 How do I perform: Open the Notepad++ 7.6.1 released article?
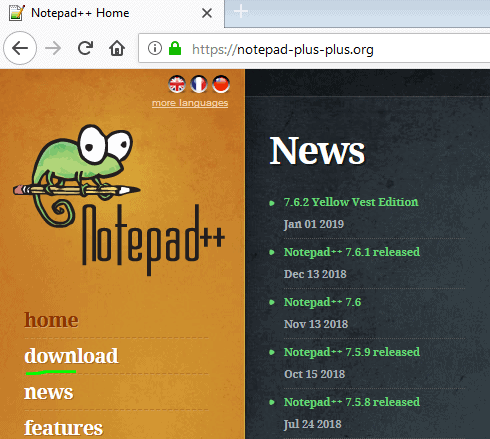click(x=352, y=252)
